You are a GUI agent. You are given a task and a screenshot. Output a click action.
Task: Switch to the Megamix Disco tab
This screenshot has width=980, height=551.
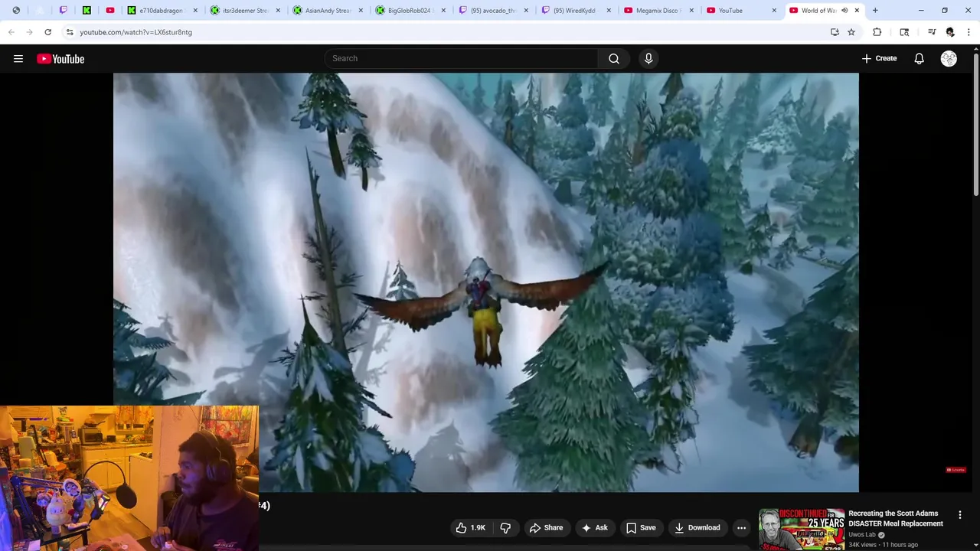(657, 11)
